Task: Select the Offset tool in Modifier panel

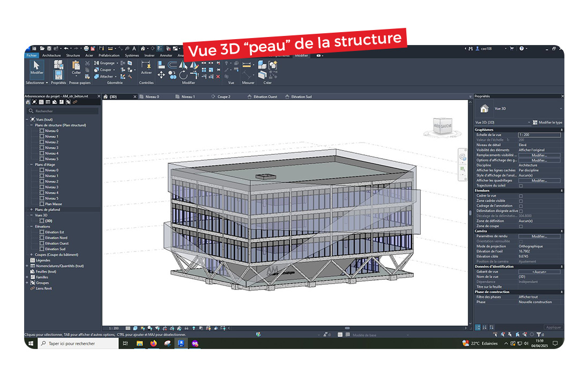Action: coord(173,64)
